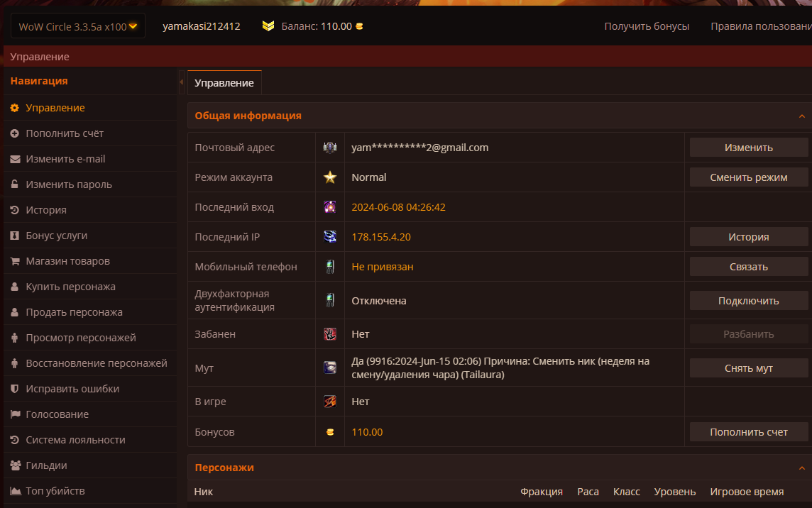The height and width of the screenshot is (508, 812).
Task: Click the history icon beside История in the sidebar
Action: [14, 210]
